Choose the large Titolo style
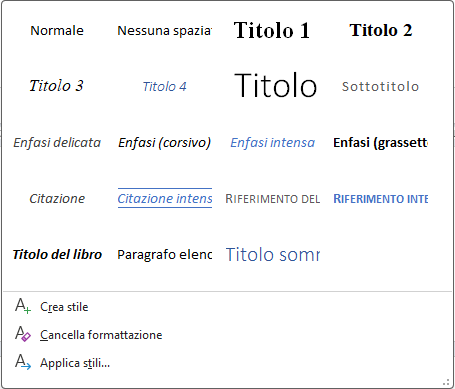Image resolution: width=455 pixels, height=389 pixels. coord(275,86)
